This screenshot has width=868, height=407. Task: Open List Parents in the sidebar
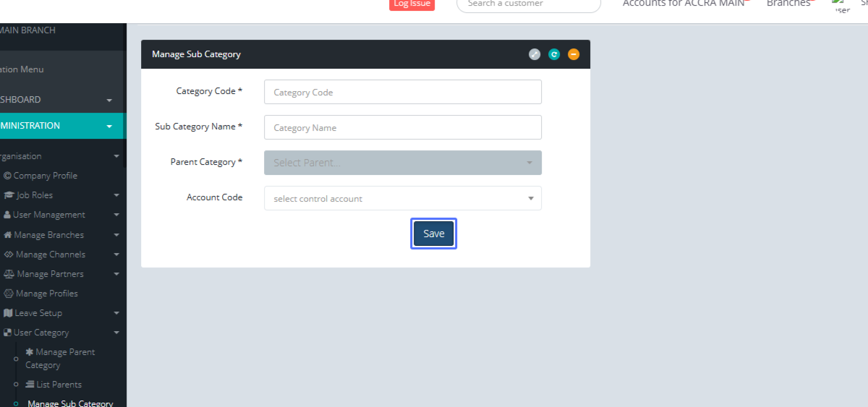point(59,385)
